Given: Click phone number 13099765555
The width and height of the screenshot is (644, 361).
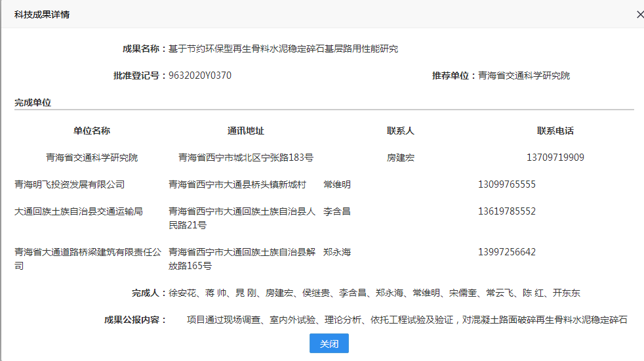Looking at the screenshot, I should click(507, 184).
